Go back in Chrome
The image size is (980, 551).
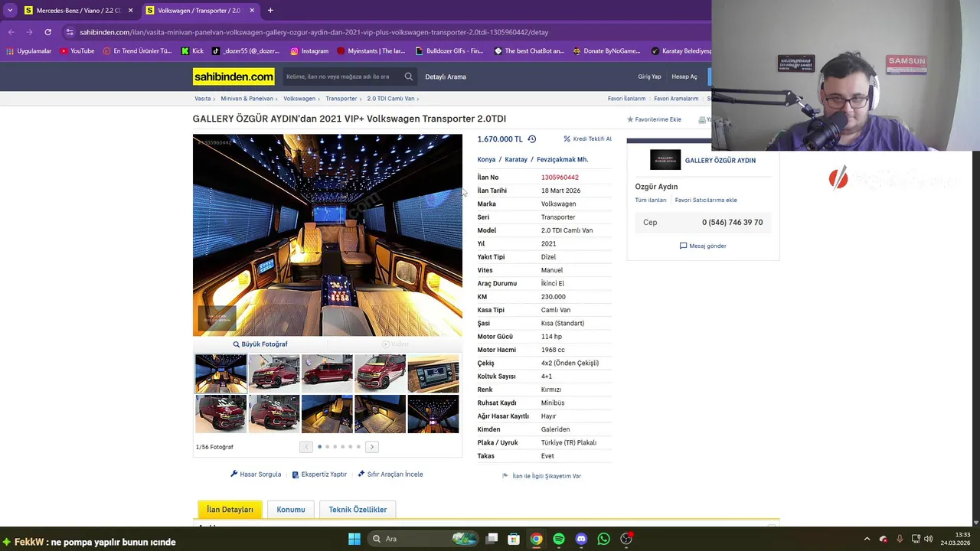(x=11, y=32)
